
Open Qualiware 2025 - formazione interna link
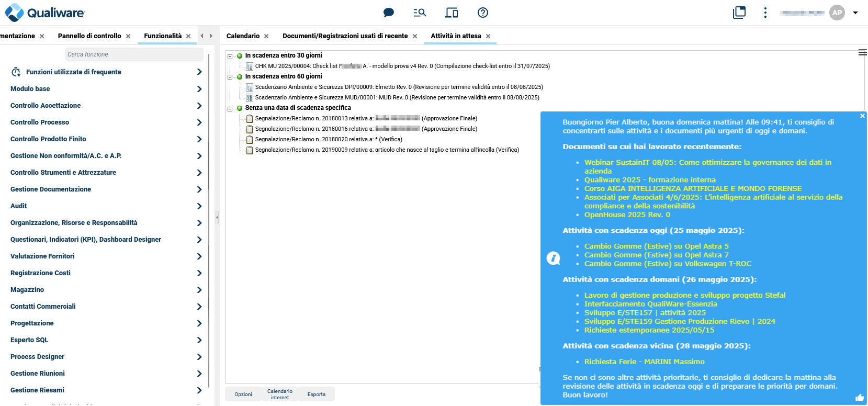pyautogui.click(x=650, y=180)
